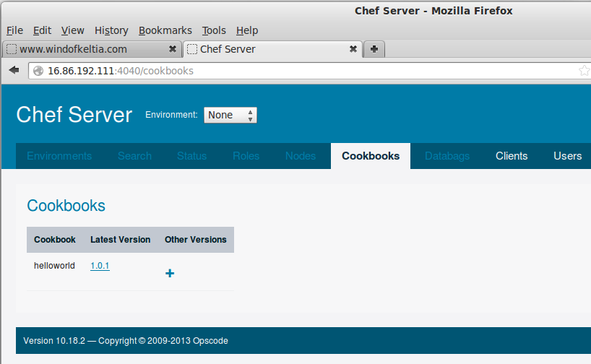
Task: Open a new tab with plus button
Action: (374, 49)
